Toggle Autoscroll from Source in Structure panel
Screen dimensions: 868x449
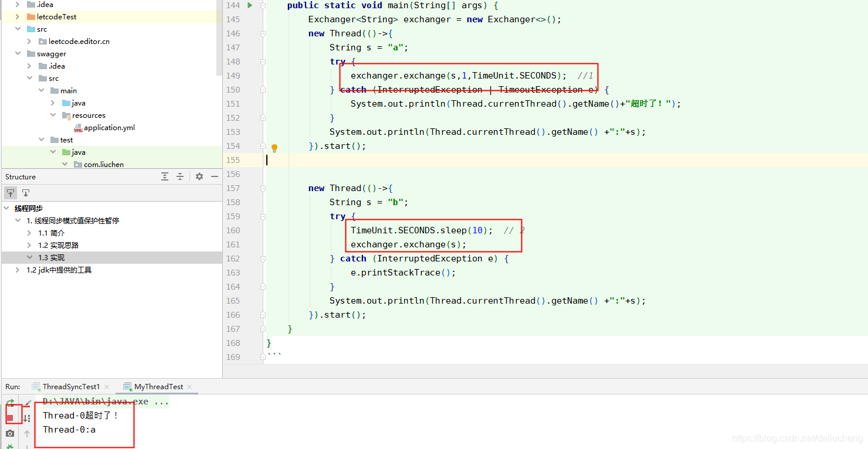(x=26, y=193)
